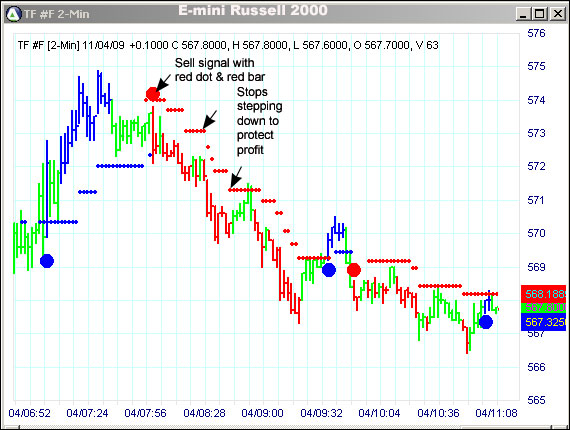The height and width of the screenshot is (430, 570).
Task: Minimize the TF #F 2-Min chart window
Action: tap(523, 14)
